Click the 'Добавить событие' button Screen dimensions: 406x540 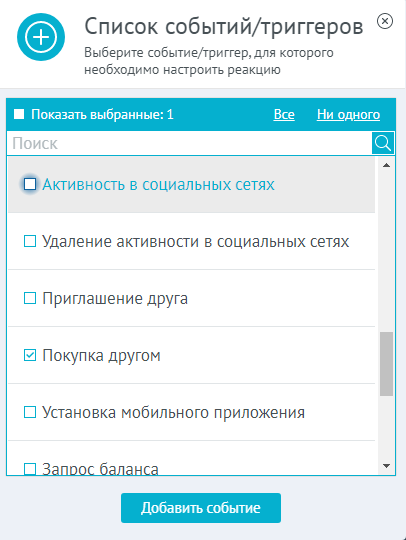(x=201, y=508)
